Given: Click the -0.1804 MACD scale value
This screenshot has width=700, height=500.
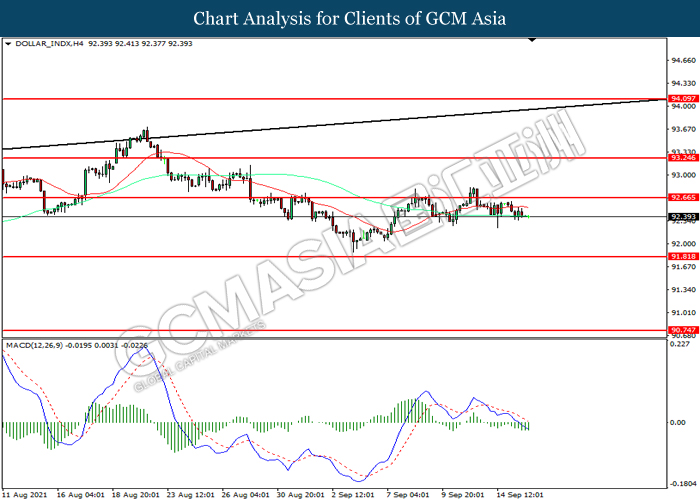Looking at the screenshot, I should (x=683, y=484).
